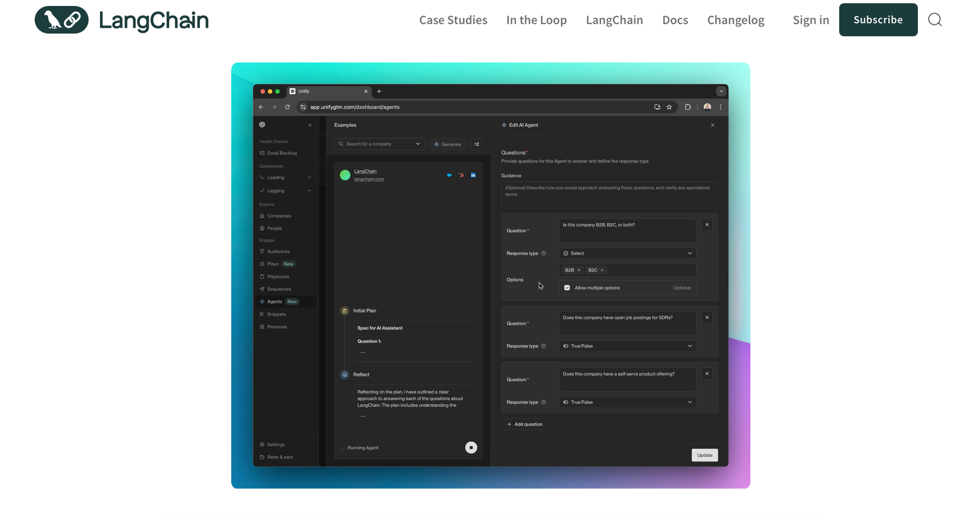Image resolution: width=980 pixels, height=517 pixels.
Task: Toggle the Allow multiple options checkbox
Action: pos(567,288)
